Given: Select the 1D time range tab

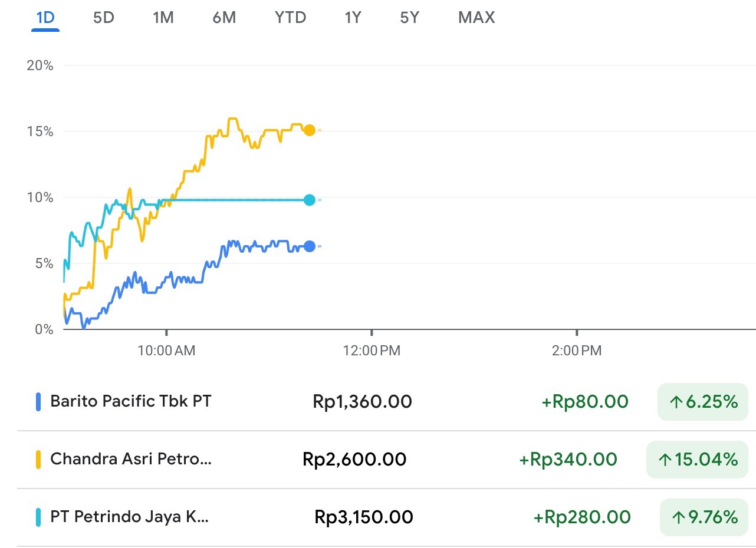Looking at the screenshot, I should tap(45, 18).
